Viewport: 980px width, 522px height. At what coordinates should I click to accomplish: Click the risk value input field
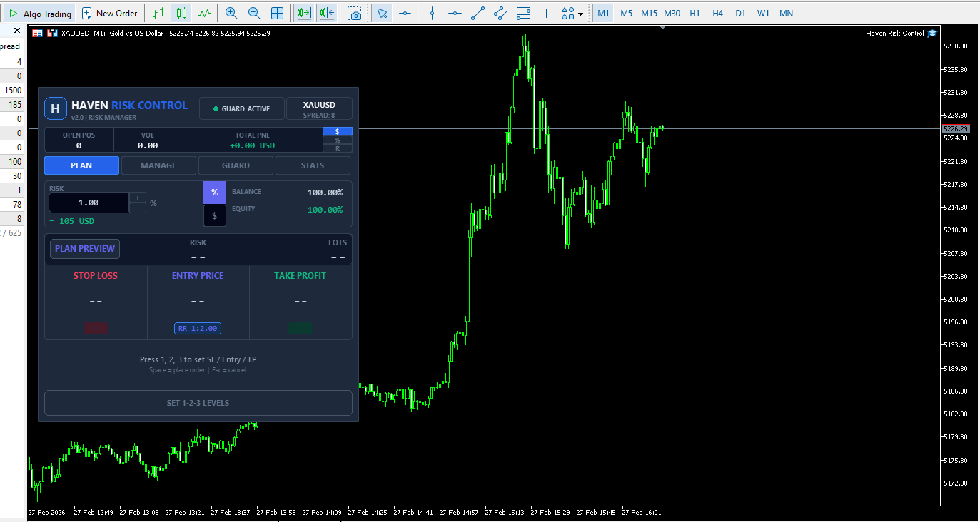pos(89,203)
